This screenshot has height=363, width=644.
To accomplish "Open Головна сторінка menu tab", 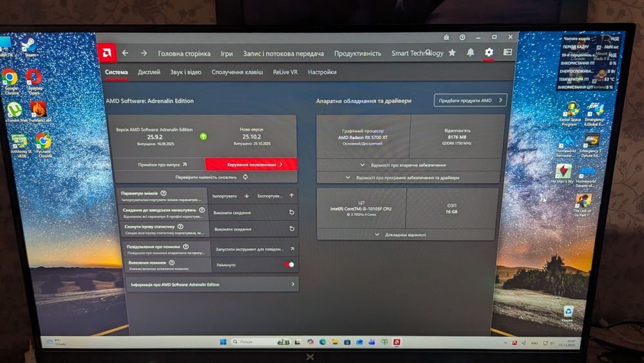I will click(184, 54).
